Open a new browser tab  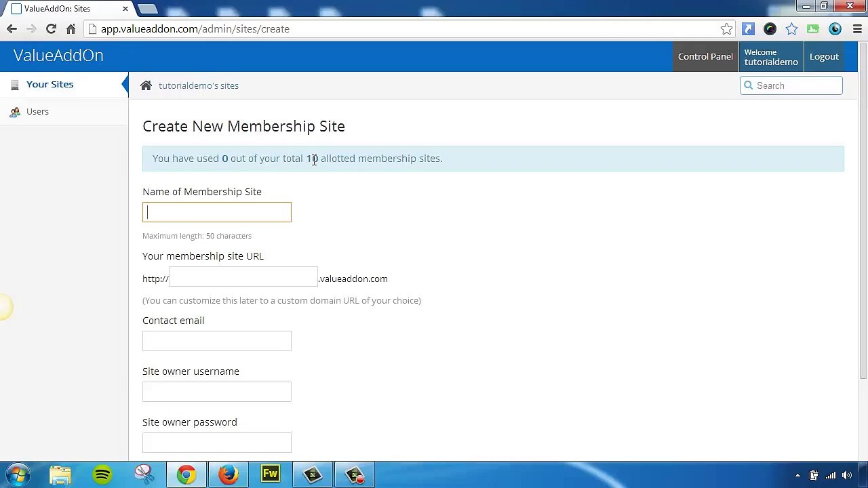tap(147, 9)
